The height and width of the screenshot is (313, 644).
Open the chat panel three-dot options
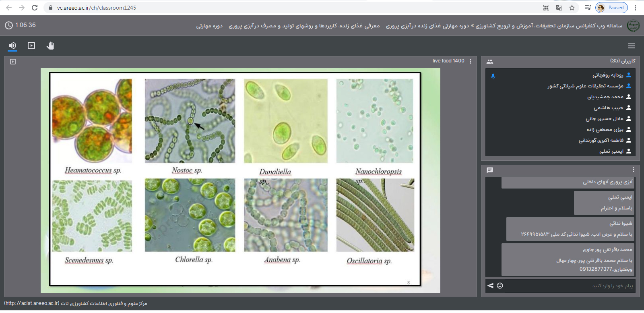(x=633, y=170)
